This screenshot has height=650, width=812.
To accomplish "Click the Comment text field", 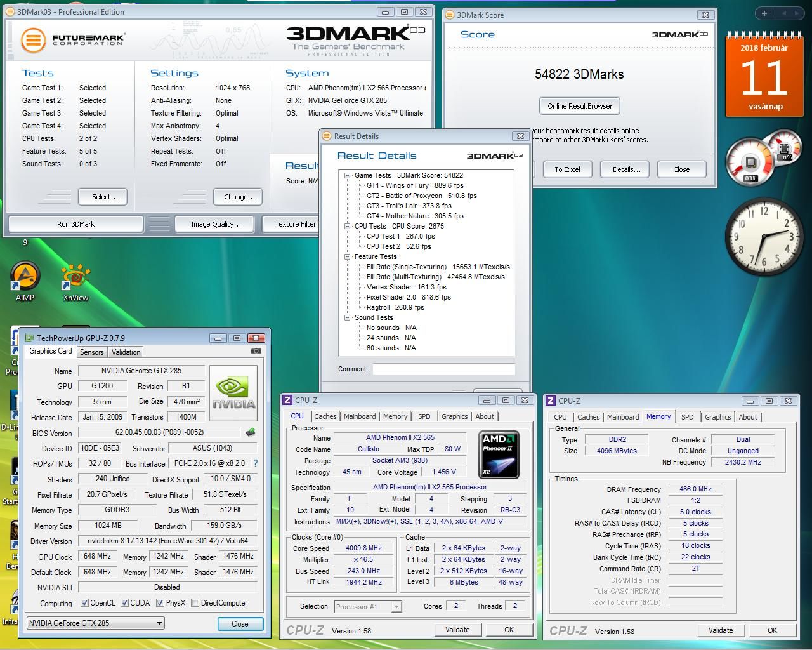I will coord(443,369).
